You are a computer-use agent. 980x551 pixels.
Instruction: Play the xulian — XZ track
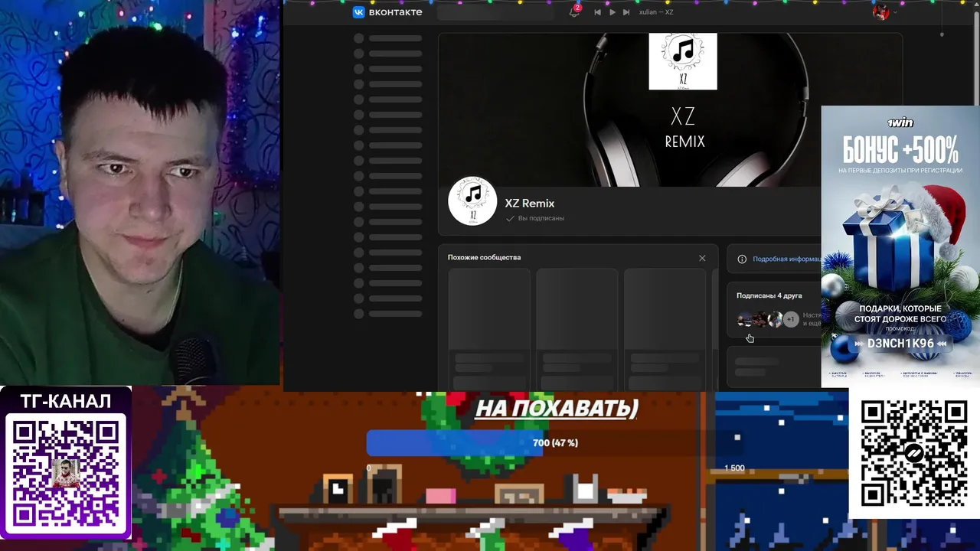[x=612, y=12]
